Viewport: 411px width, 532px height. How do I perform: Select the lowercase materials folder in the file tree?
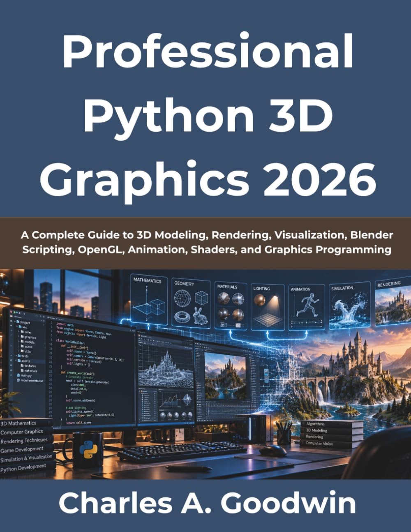pos(28,371)
